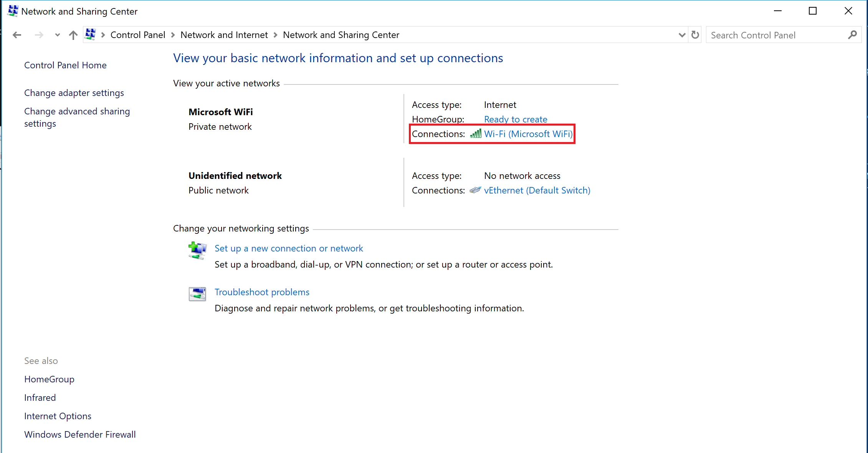
Task: Open the recent locations dropdown arrow
Action: (57, 35)
